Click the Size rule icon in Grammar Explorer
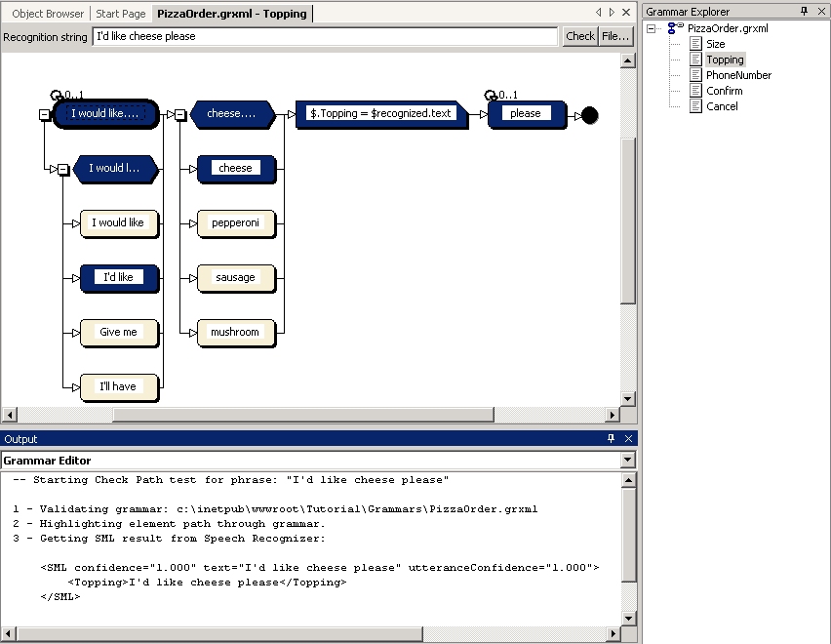831x644 pixels. (695, 44)
